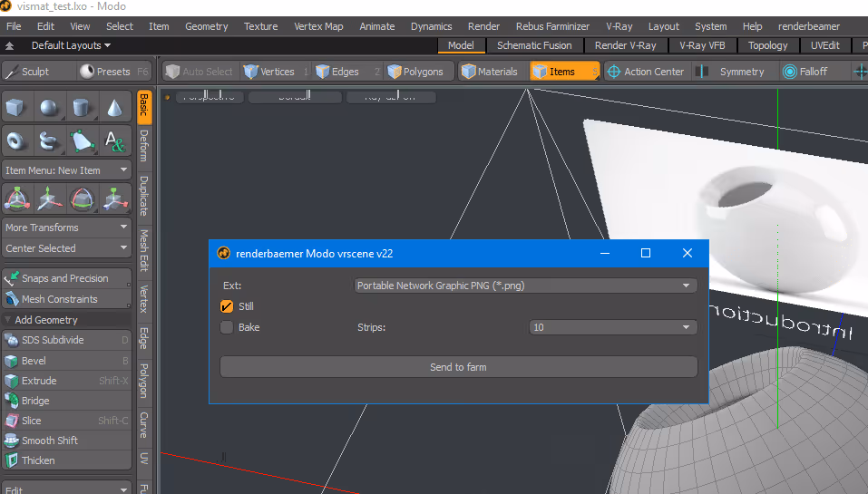
Task: Pick the cone primitive tool
Action: (114, 107)
